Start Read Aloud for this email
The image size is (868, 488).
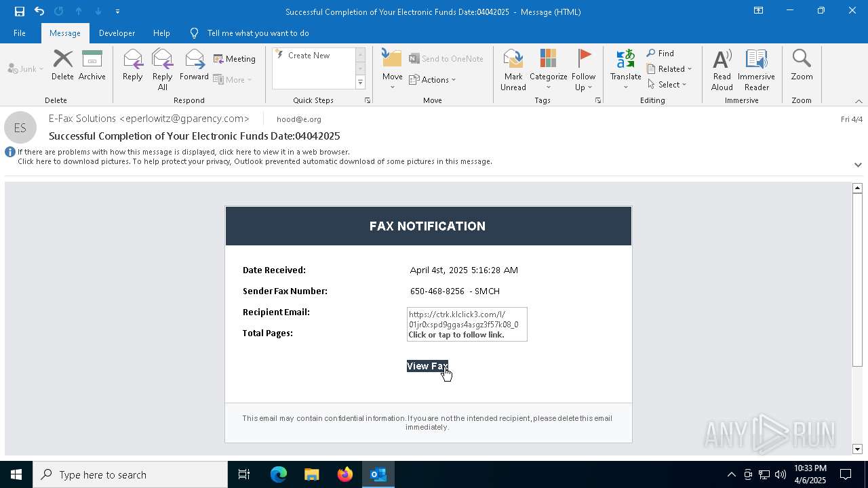coord(722,70)
